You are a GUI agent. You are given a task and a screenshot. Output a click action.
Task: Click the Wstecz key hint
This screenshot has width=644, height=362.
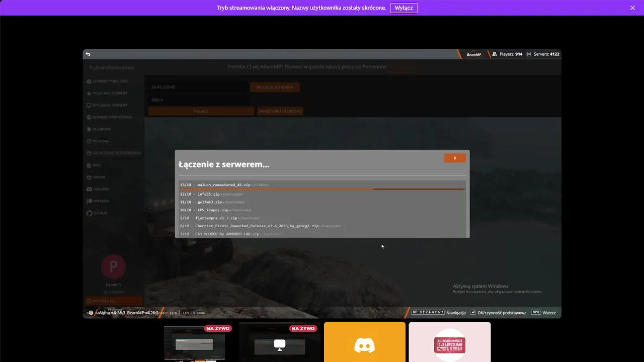click(544, 312)
